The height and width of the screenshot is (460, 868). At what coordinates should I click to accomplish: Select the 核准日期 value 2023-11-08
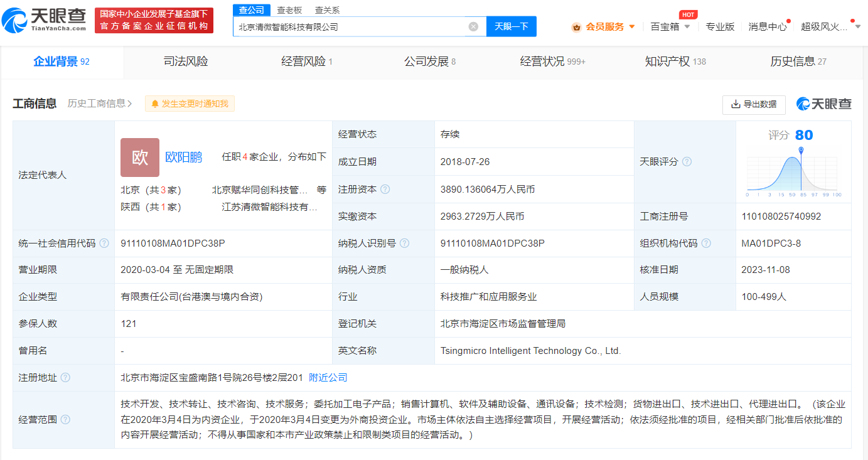tap(766, 270)
